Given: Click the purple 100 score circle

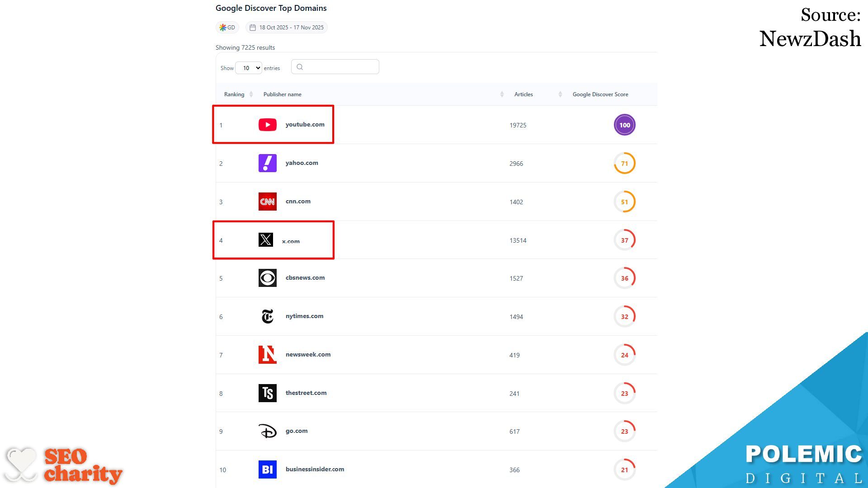Looking at the screenshot, I should coord(624,125).
